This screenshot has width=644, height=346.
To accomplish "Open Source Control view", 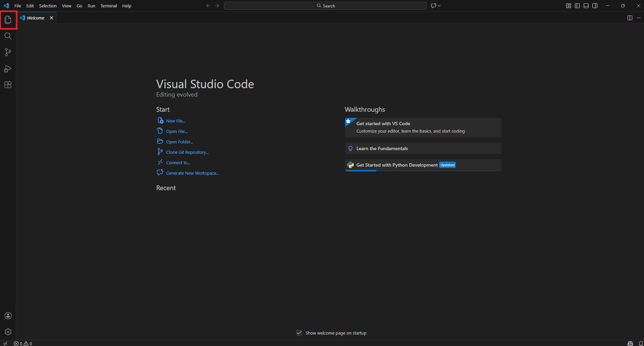I will [8, 52].
